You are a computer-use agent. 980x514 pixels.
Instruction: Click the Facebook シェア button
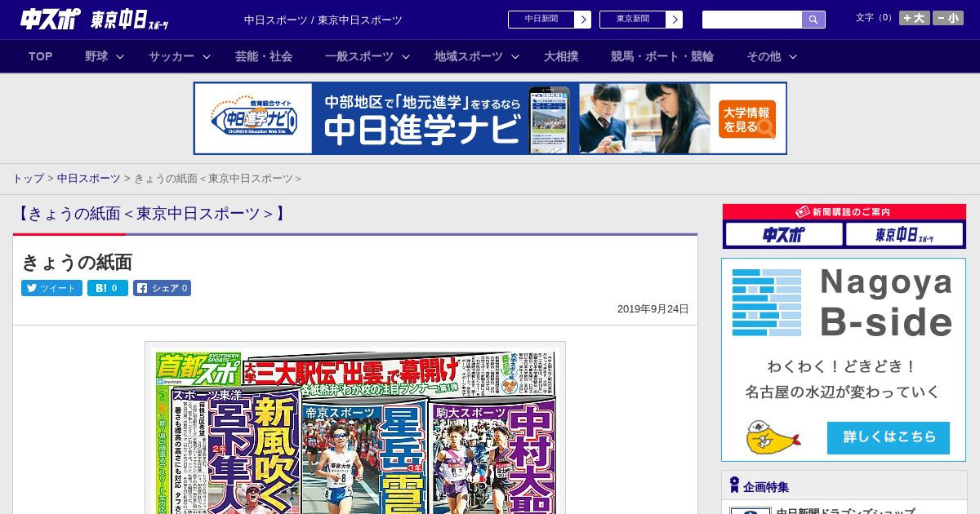163,288
